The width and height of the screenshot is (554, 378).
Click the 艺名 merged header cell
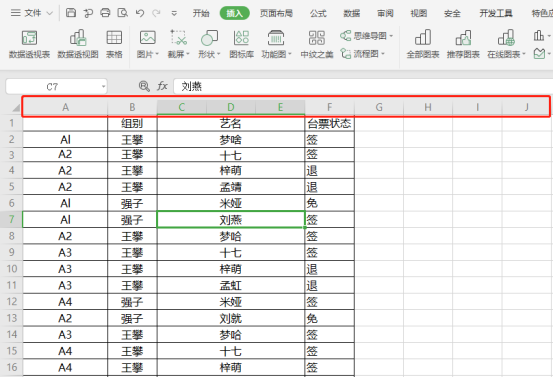tap(231, 123)
